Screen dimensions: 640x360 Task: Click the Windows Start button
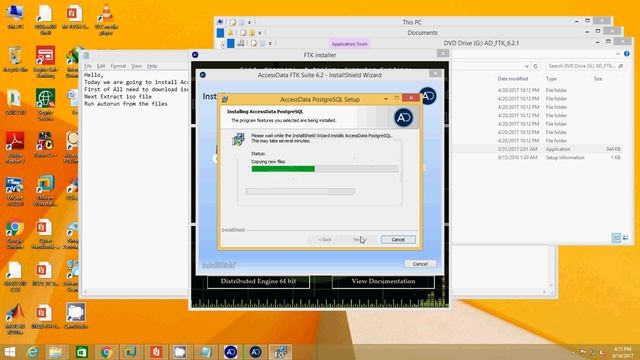click(x=9, y=352)
